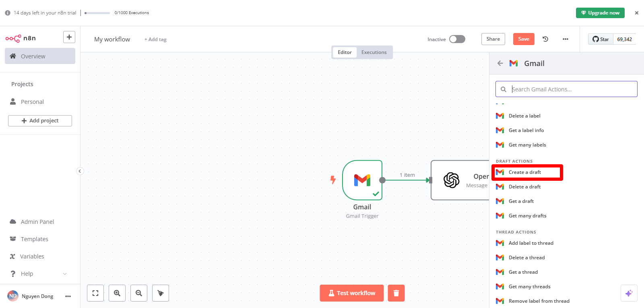Go back using the Gmail panel arrow
The image size is (644, 308).
coord(500,63)
